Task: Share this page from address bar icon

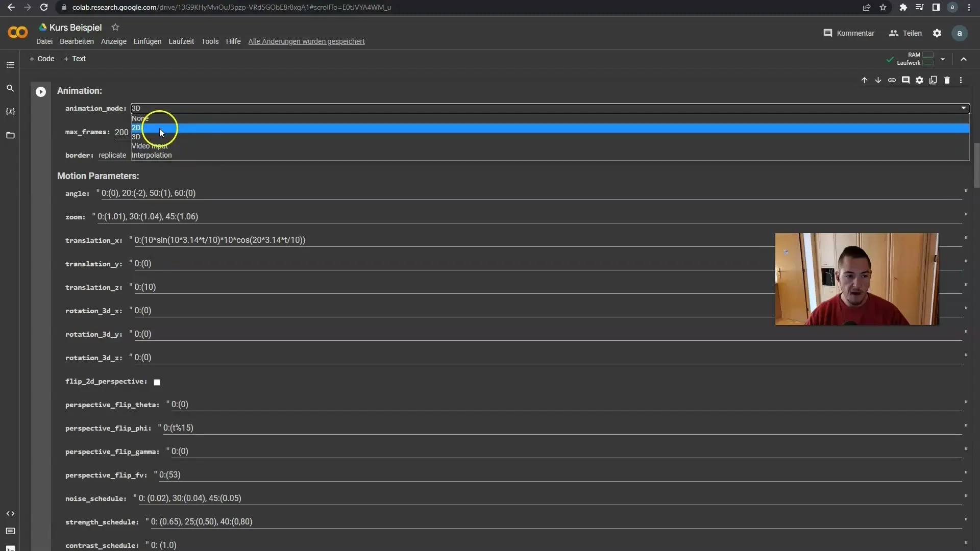Action: pos(867,7)
